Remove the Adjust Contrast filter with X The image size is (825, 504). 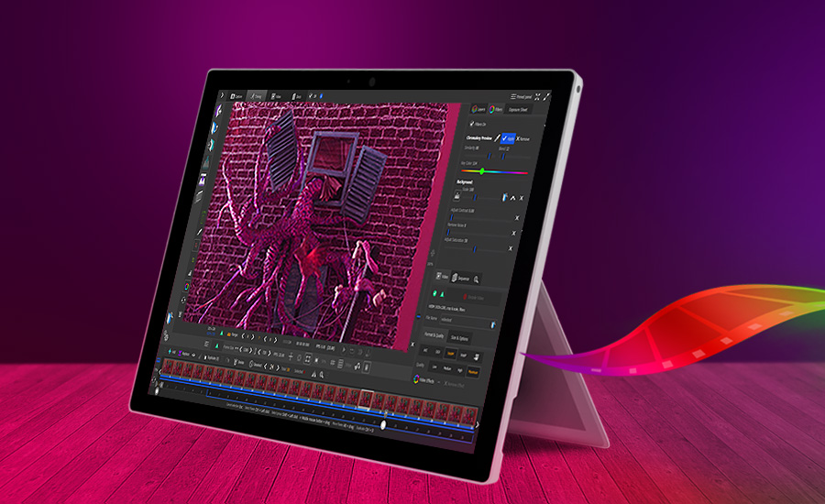[516, 219]
